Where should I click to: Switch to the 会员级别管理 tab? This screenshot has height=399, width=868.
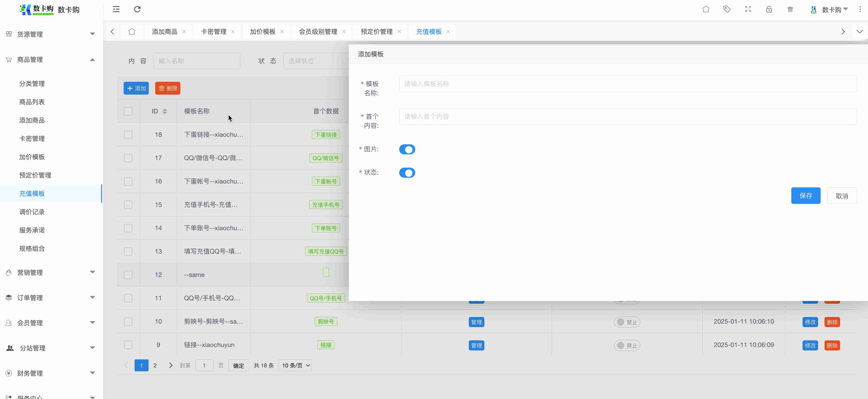click(318, 31)
